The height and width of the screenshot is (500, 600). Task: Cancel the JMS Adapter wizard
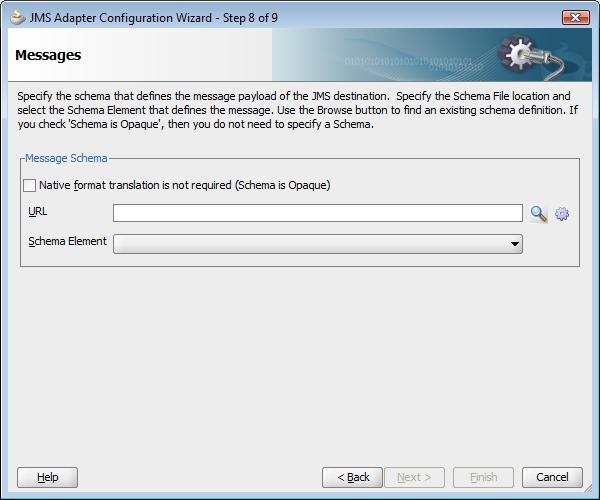tap(552, 477)
